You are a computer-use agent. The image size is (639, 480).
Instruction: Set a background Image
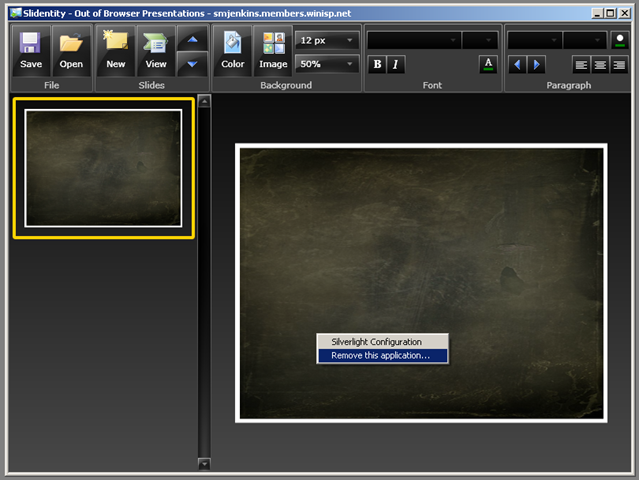[273, 51]
